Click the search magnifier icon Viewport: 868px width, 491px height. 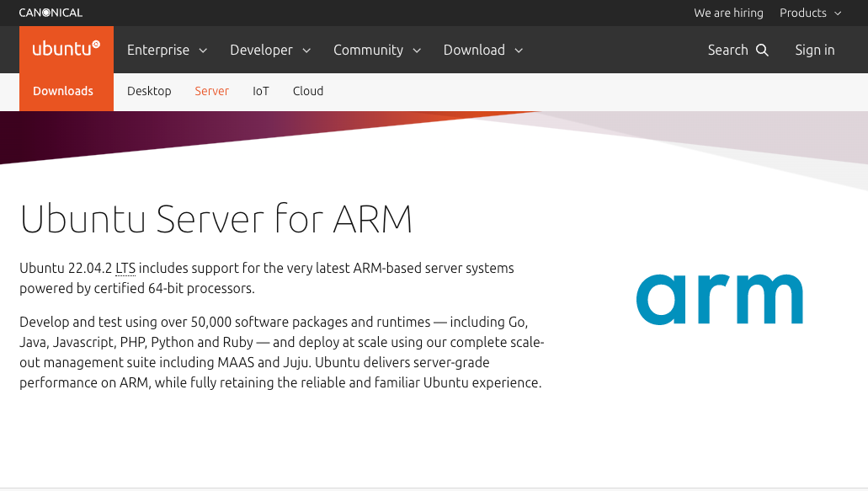click(x=762, y=50)
